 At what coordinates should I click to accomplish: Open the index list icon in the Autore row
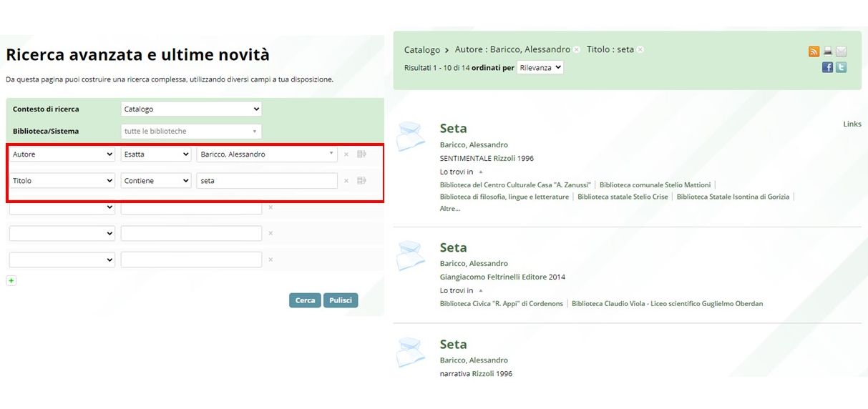click(361, 154)
